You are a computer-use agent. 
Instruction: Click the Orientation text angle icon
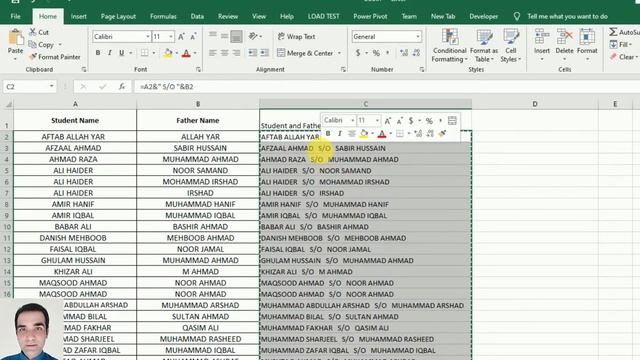click(253, 36)
